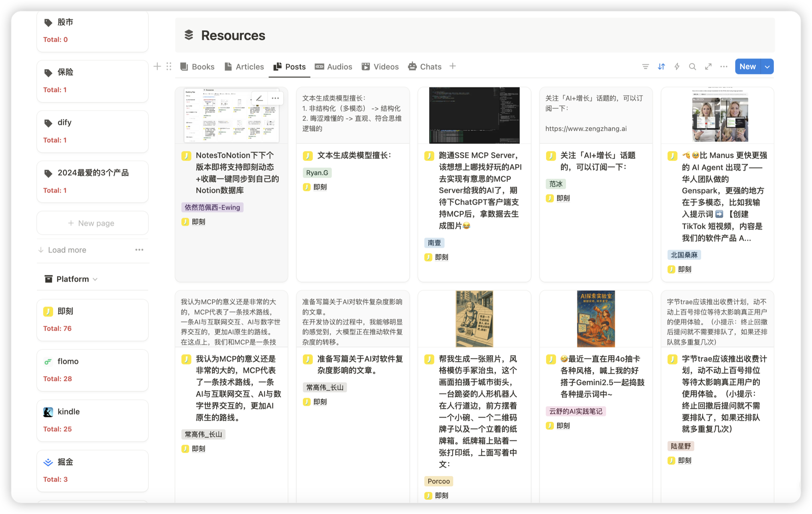This screenshot has height=514, width=812.
Task: Open the NotesToNotion card cover thumbnail
Action: click(231, 115)
